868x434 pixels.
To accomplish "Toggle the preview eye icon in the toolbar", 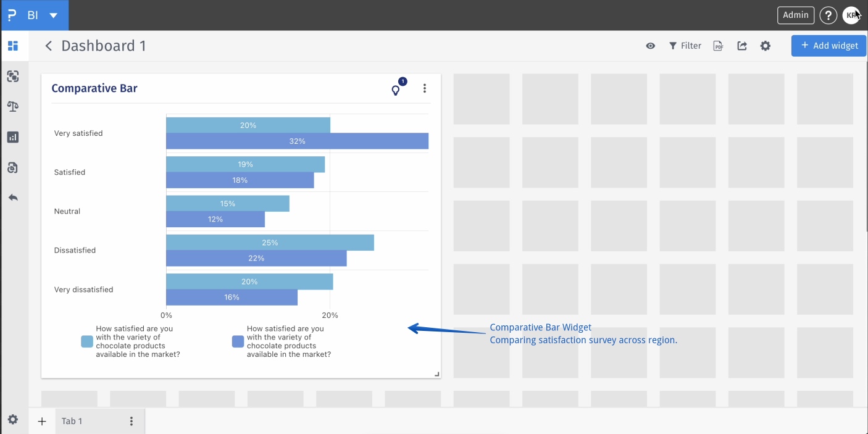I will pos(650,46).
